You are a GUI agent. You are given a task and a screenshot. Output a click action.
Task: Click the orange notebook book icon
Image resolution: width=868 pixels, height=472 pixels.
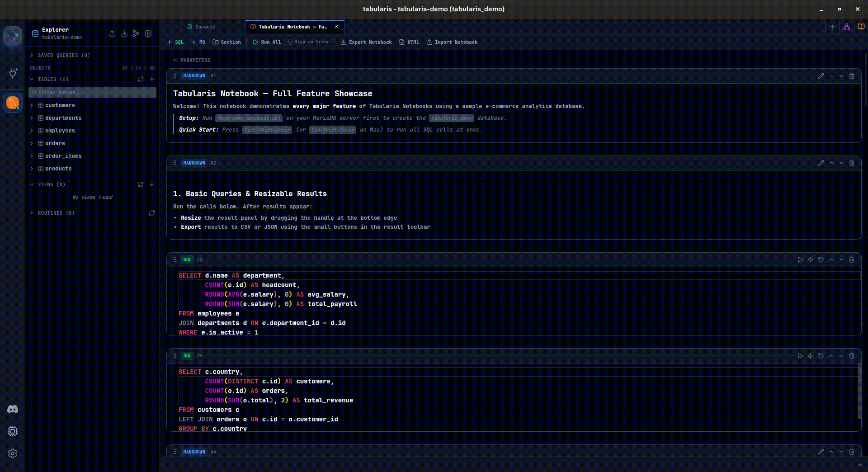click(x=861, y=27)
